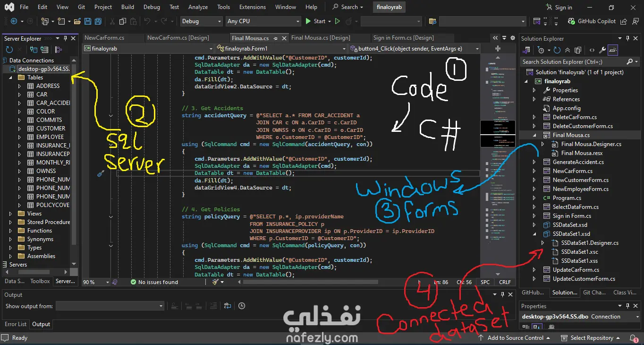
Task: Click the Toggle Timestamp clock icon in Output
Action: [242, 306]
